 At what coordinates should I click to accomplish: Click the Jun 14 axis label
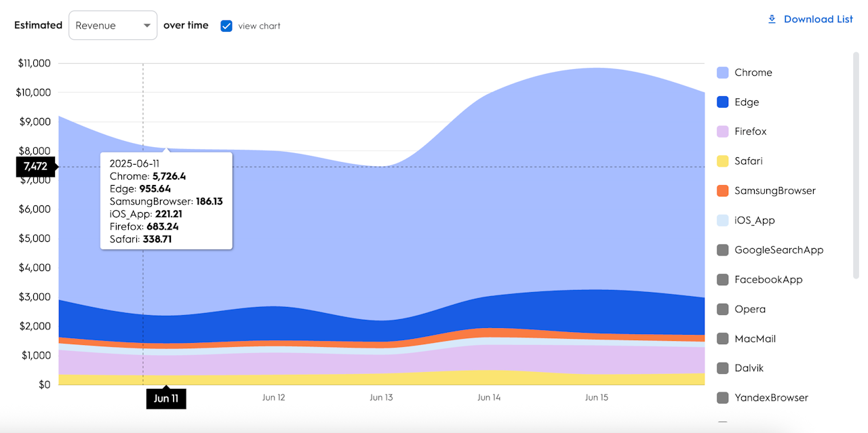(489, 398)
